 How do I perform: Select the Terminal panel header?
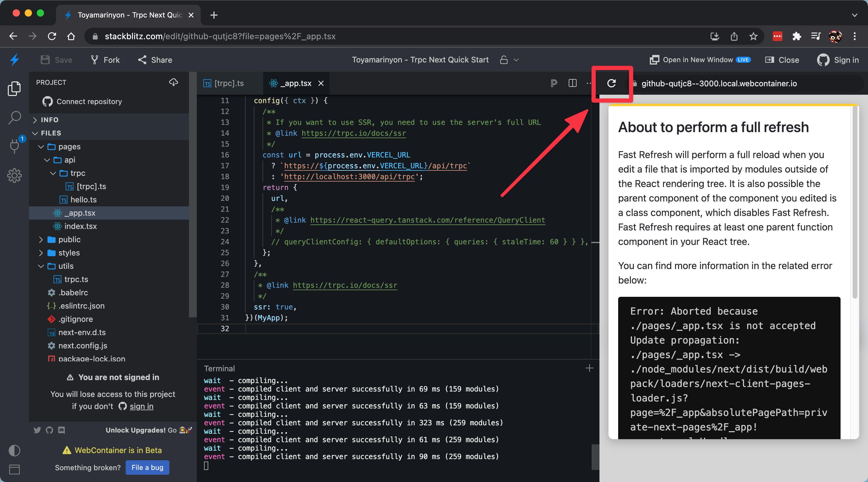pyautogui.click(x=219, y=368)
